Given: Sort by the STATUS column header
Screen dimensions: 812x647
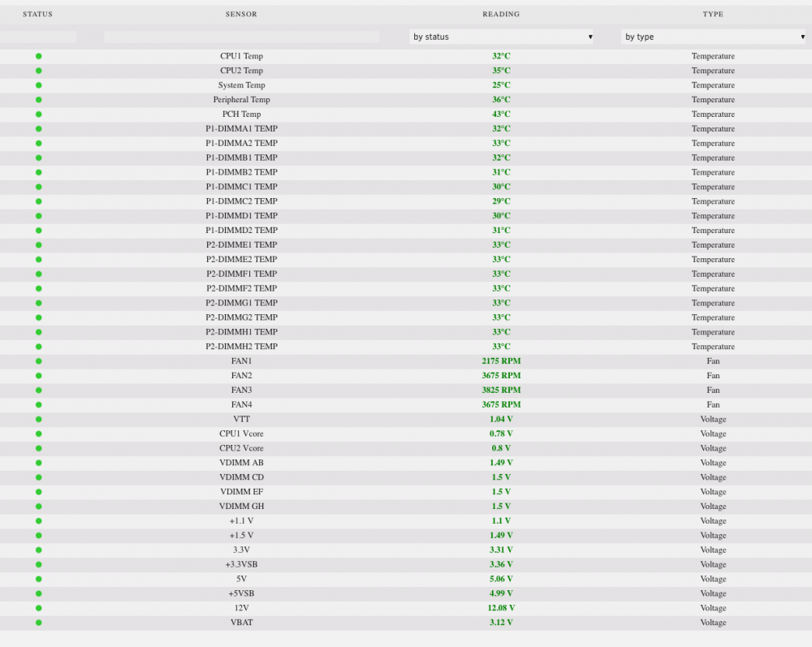Looking at the screenshot, I should pyautogui.click(x=38, y=14).
